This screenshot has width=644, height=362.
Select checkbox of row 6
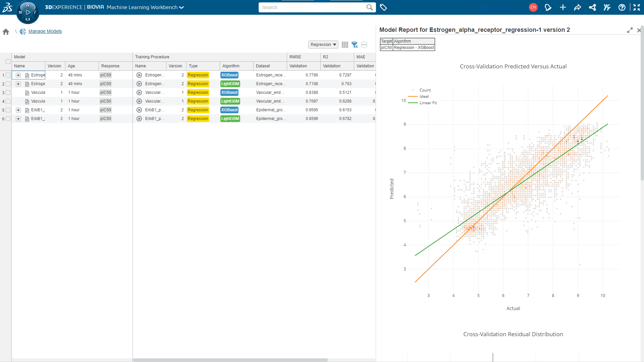click(x=8, y=119)
